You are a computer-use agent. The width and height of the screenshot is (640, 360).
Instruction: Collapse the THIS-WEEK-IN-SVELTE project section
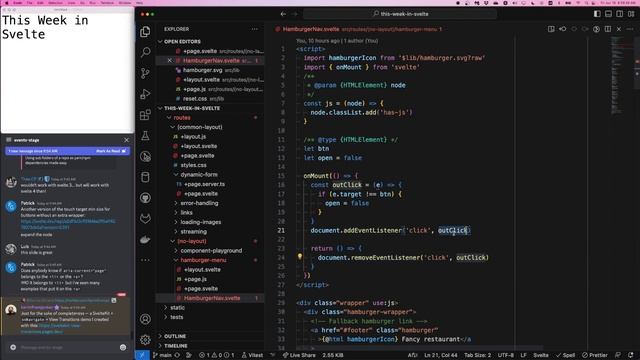[192, 108]
